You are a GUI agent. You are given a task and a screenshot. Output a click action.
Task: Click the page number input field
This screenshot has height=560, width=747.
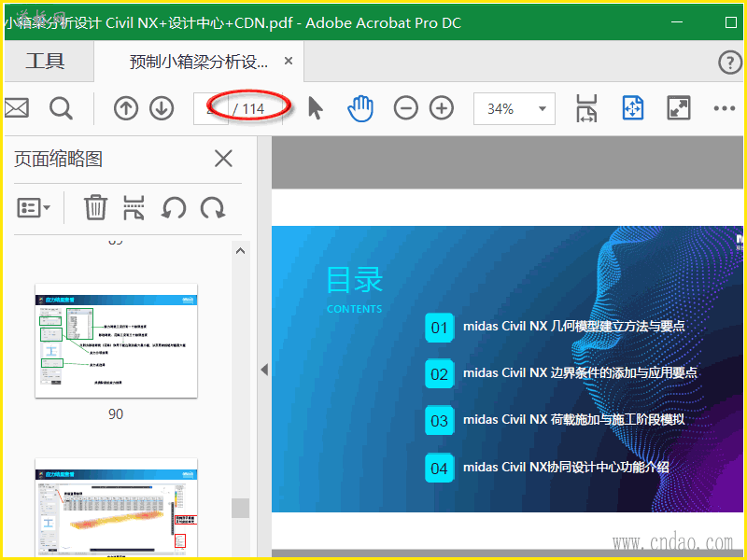click(x=211, y=109)
